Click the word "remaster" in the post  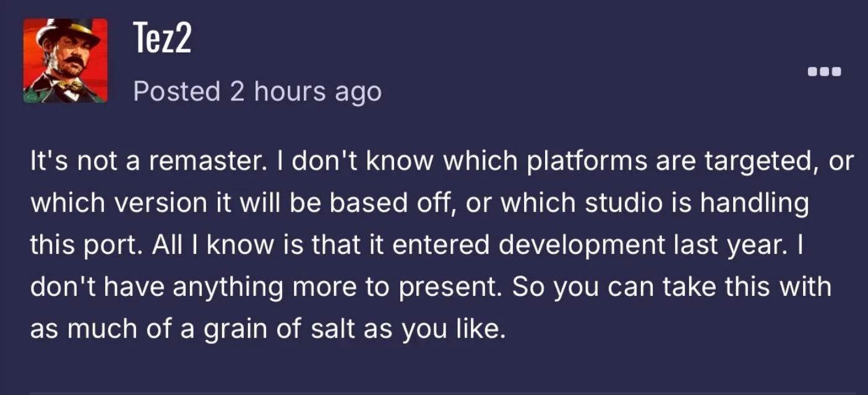coord(206,162)
